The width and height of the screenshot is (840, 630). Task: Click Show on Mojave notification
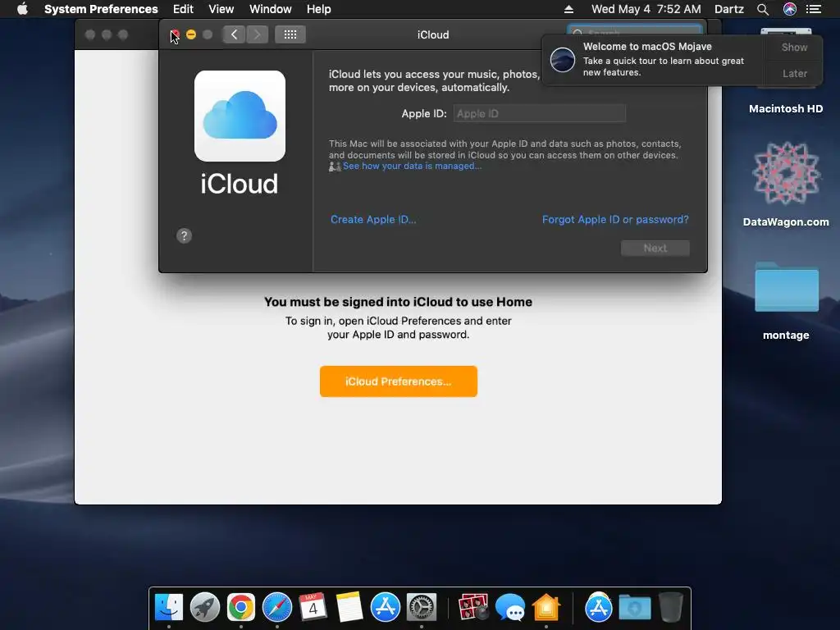tap(794, 47)
